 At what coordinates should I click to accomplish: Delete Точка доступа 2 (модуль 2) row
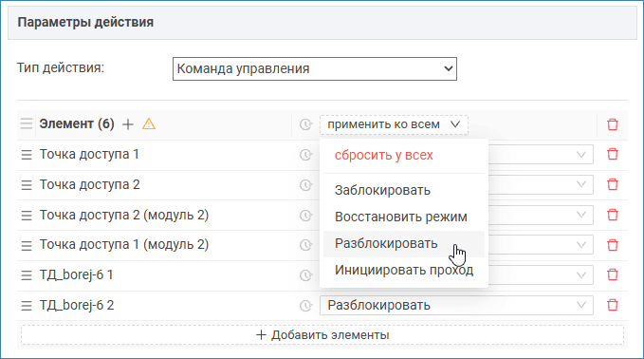[x=613, y=215]
